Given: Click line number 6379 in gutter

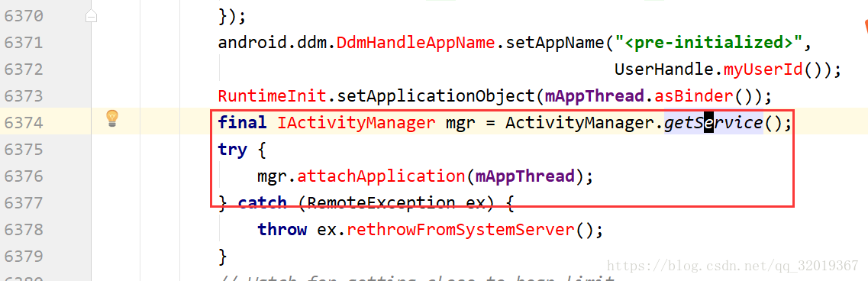Looking at the screenshot, I should (24, 256).
